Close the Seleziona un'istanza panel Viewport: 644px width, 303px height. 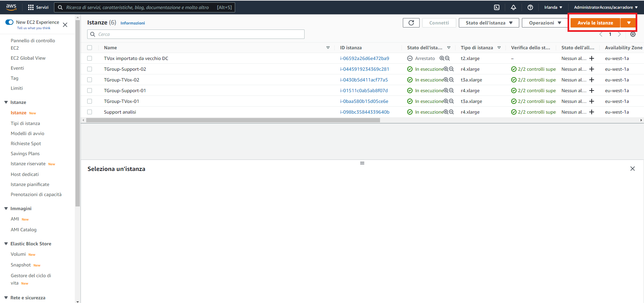tap(633, 169)
